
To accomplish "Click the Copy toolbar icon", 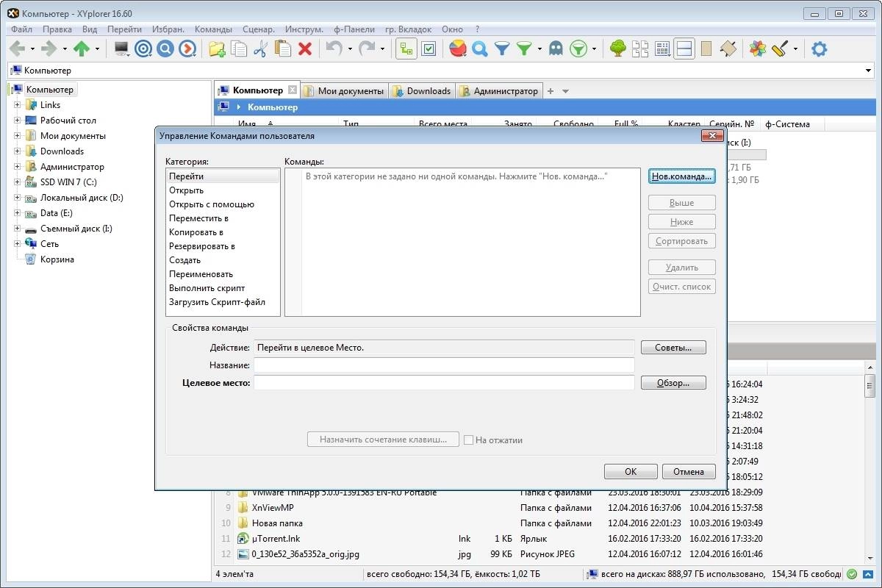I will 239,49.
